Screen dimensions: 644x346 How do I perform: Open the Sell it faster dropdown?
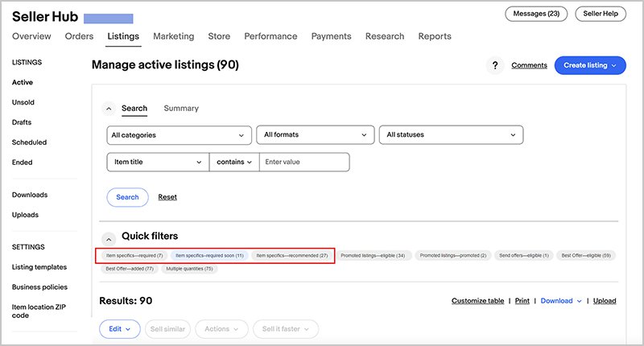[286, 329]
